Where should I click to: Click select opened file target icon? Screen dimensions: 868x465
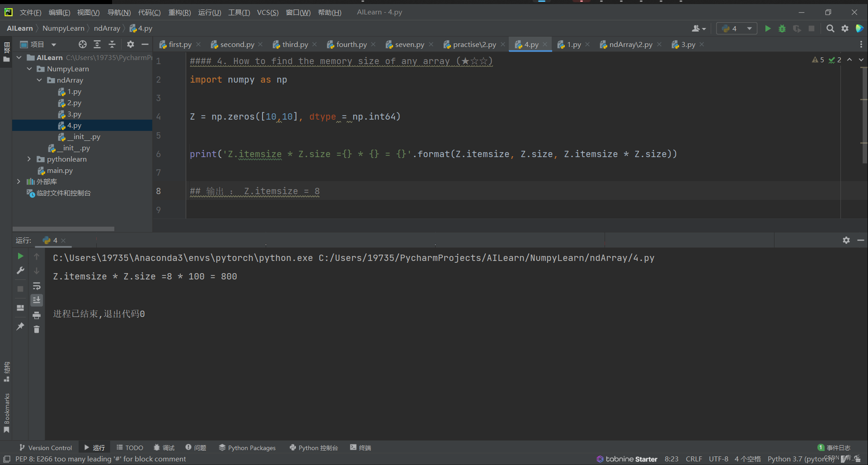tap(82, 44)
